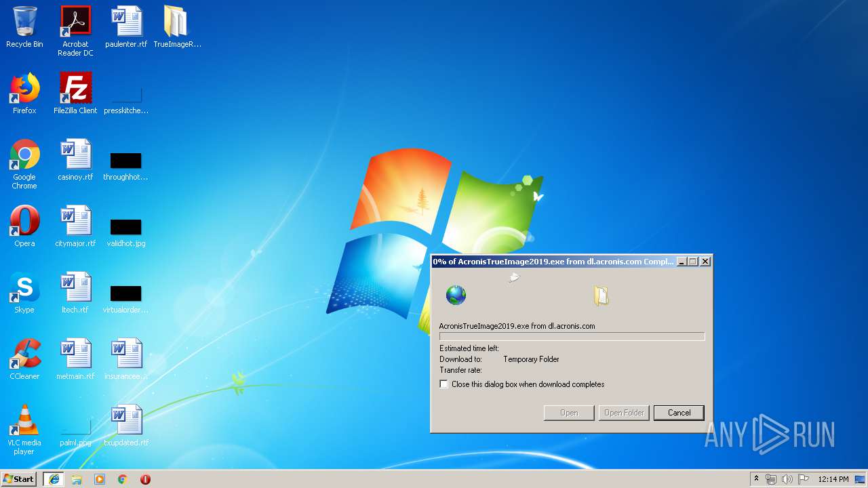Show hidden system tray icons
This screenshot has height=488, width=868.
[x=756, y=479]
